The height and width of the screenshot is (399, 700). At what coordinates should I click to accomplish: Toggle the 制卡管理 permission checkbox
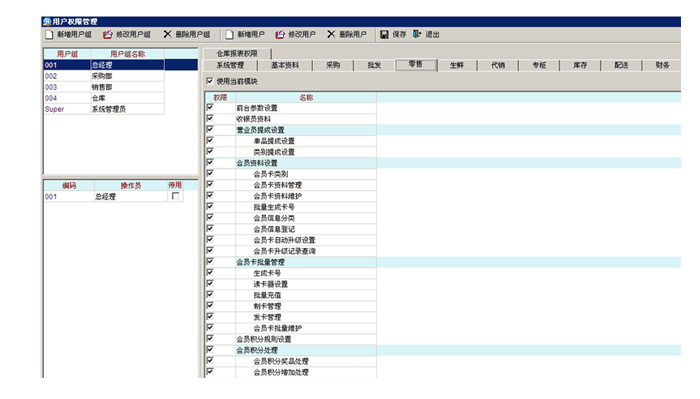click(x=210, y=306)
